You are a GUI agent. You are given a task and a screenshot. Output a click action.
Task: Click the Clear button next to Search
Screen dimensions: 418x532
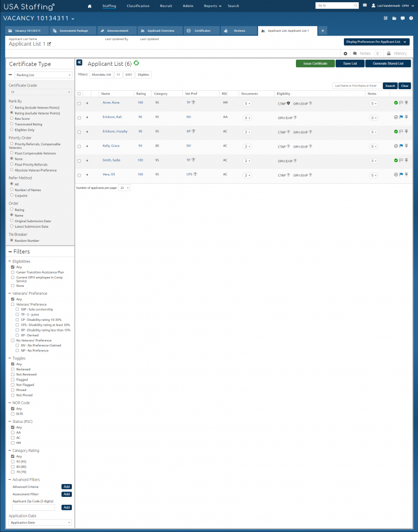click(x=405, y=86)
